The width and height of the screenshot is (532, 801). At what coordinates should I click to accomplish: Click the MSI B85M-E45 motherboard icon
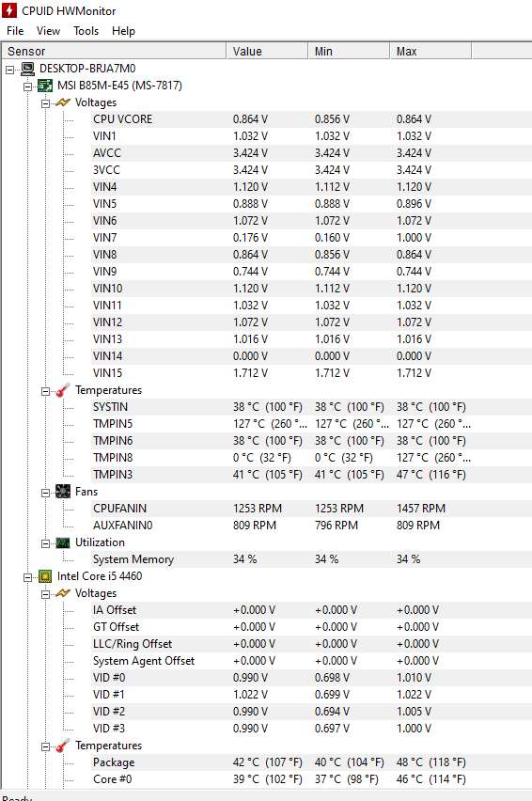(45, 86)
